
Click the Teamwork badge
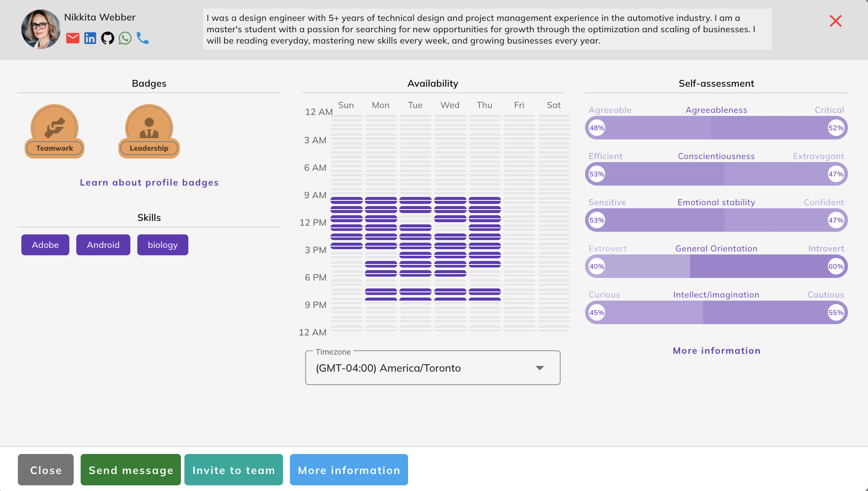(x=54, y=131)
